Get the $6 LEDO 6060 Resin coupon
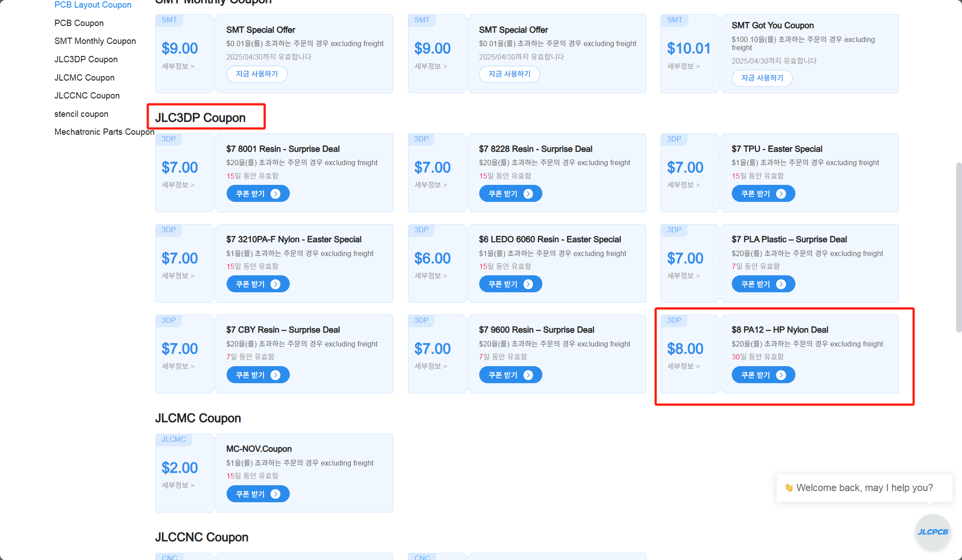 [511, 284]
